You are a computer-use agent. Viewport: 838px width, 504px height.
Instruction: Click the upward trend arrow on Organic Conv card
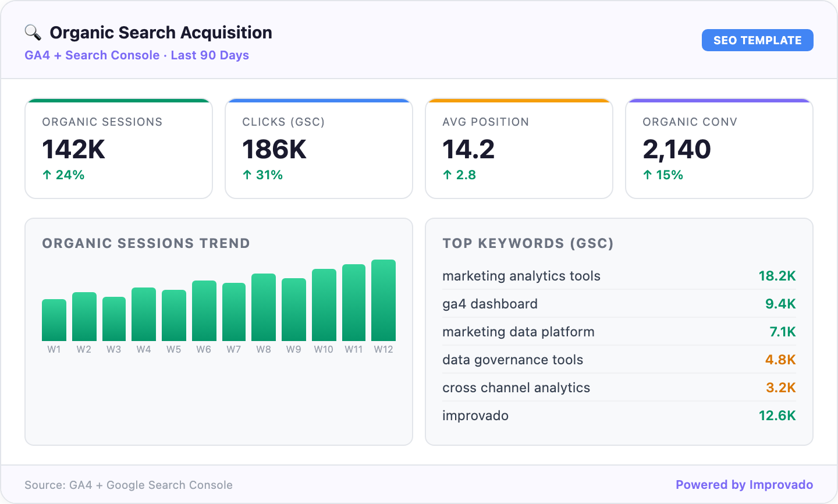pos(647,174)
